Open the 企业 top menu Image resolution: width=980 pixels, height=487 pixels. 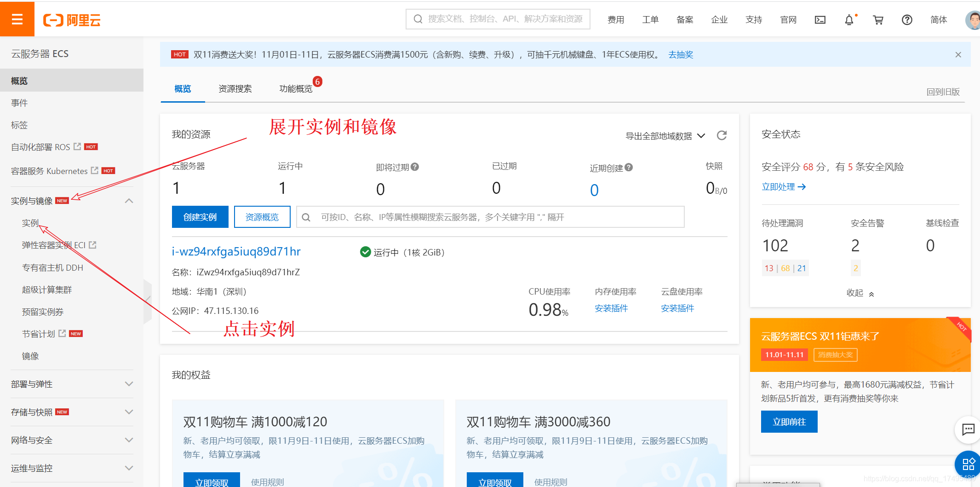point(719,20)
